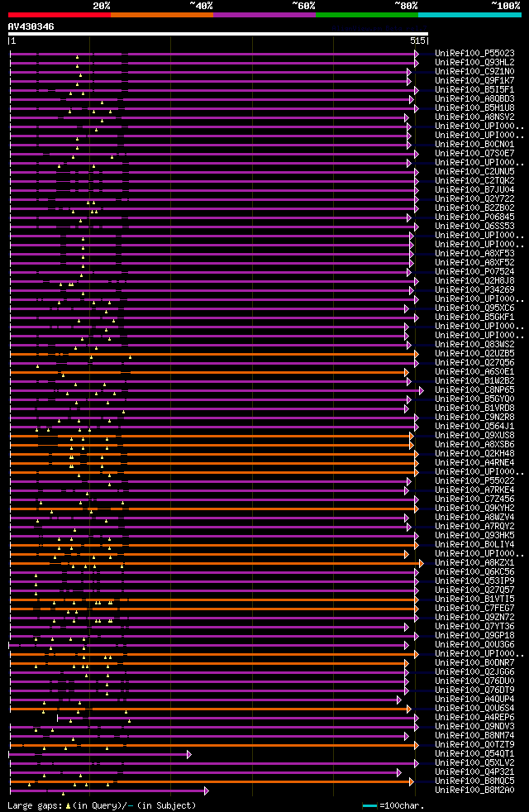Viewport: 529px width, 812px height.
Task: Click the red ~20% legend segment
Action: tap(60, 15)
